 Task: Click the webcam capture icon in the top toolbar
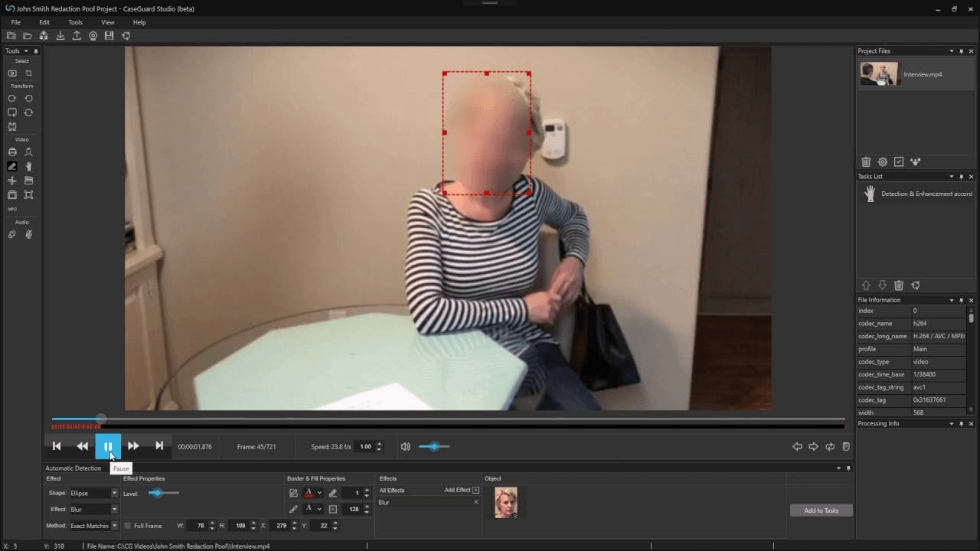click(93, 36)
